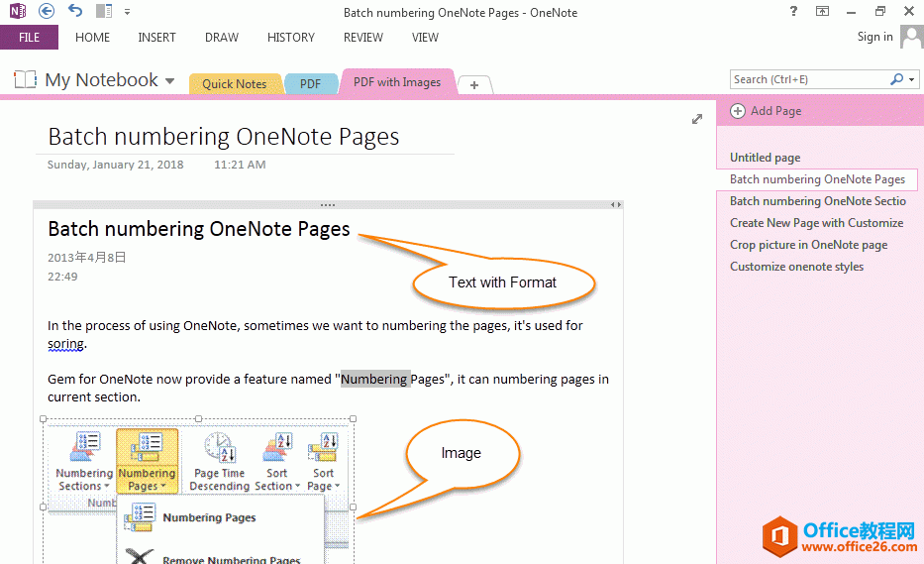This screenshot has width=924, height=564.
Task: Click the note container width arrows
Action: point(615,205)
